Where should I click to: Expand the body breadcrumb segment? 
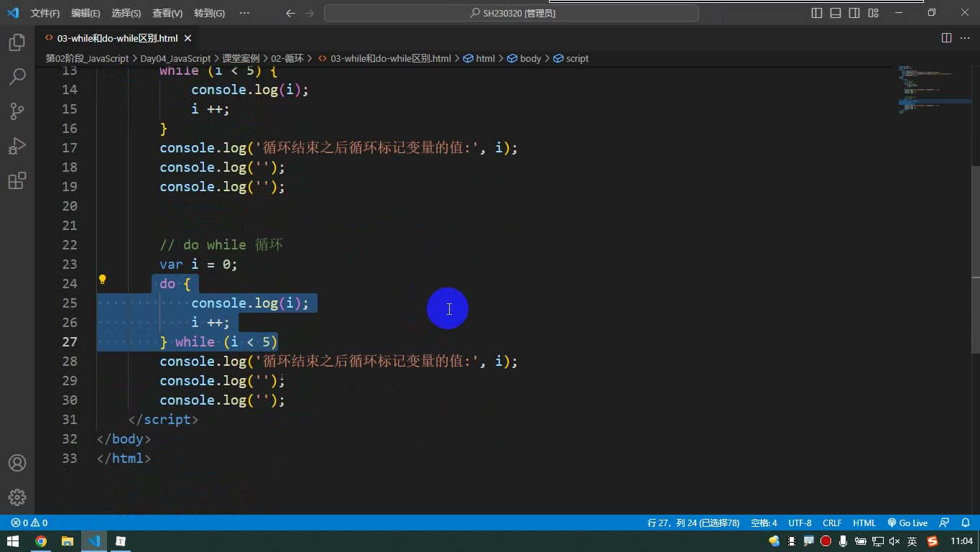[524, 58]
